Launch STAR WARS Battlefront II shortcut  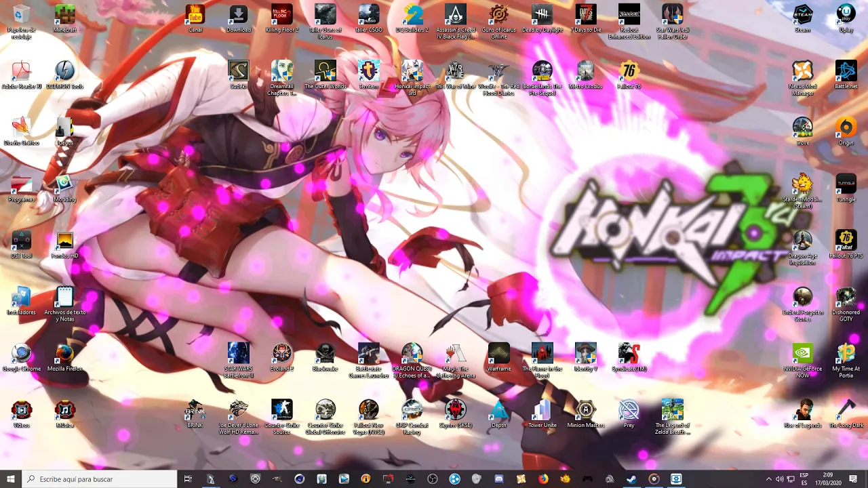(239, 360)
